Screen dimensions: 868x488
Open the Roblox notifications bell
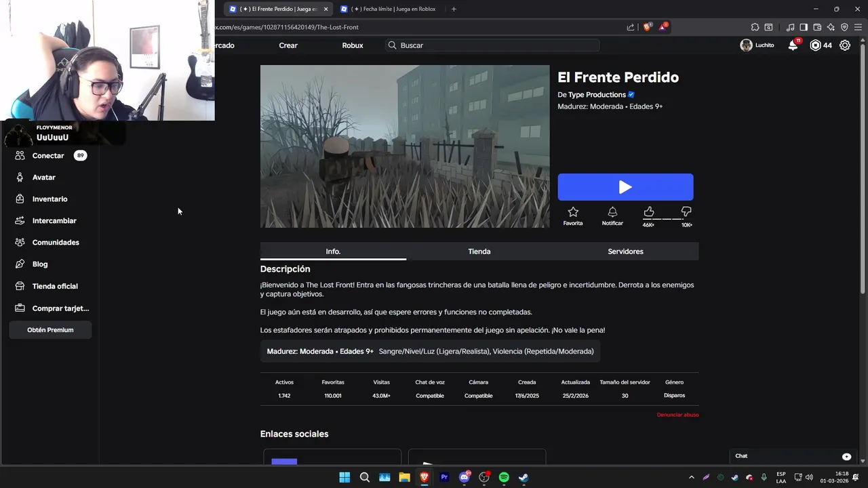793,45
